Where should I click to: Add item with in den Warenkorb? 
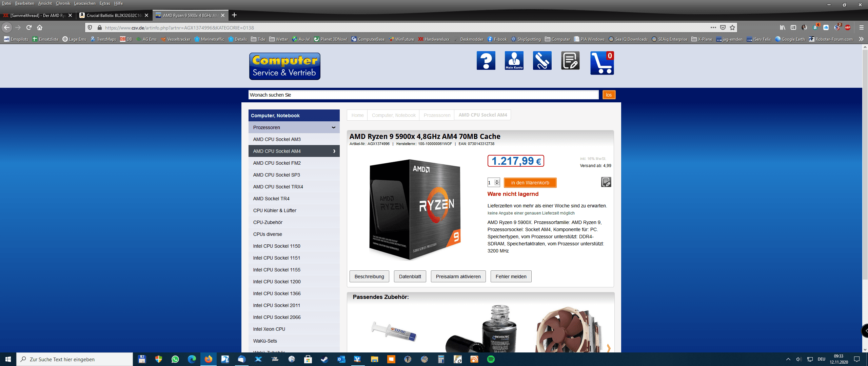[x=530, y=183]
